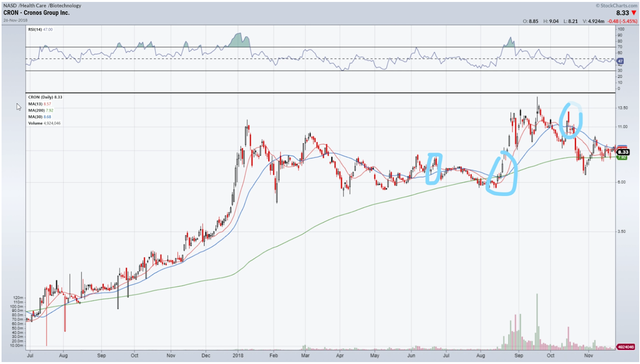Click the 'MA(30) 8.68' legend entry
This screenshot has width=640, height=364.
(40, 117)
